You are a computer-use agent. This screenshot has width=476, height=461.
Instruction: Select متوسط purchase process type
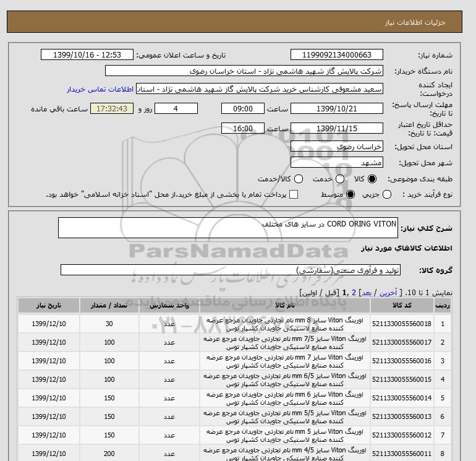point(351,195)
